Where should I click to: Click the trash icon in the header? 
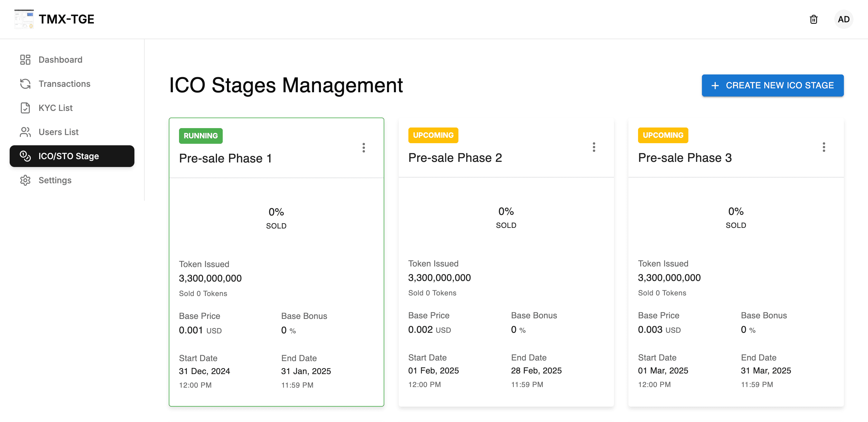tap(813, 19)
